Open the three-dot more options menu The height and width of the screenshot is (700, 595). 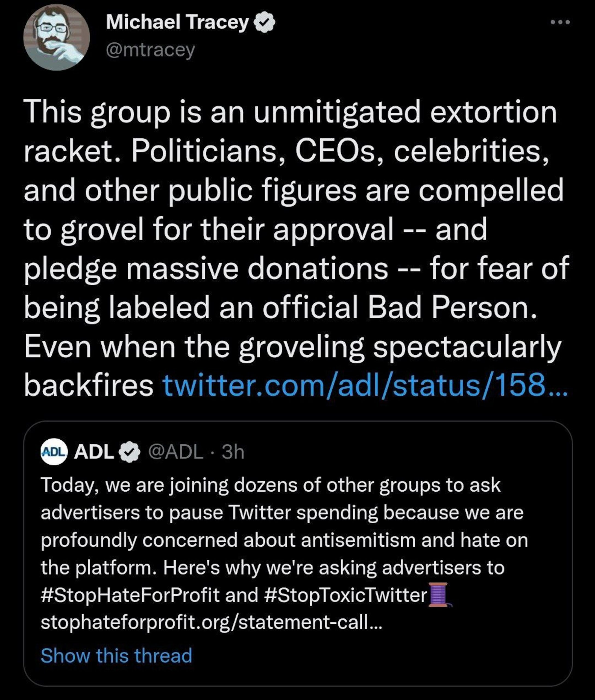click(560, 22)
